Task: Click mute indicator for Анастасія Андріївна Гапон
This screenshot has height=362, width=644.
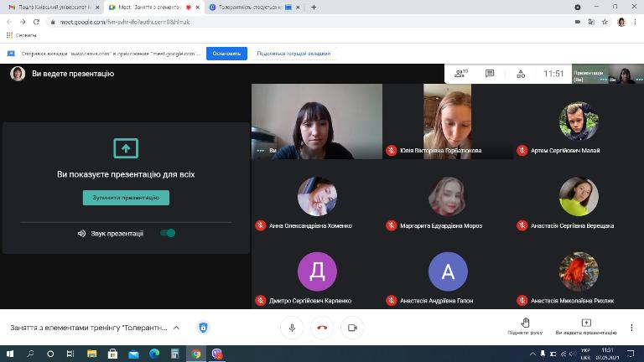Action: coord(392,301)
